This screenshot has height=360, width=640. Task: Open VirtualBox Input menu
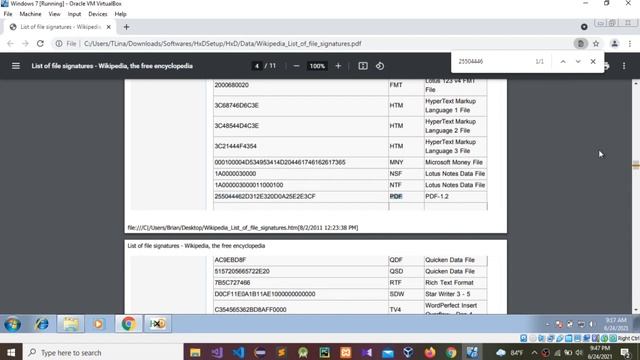pos(74,14)
